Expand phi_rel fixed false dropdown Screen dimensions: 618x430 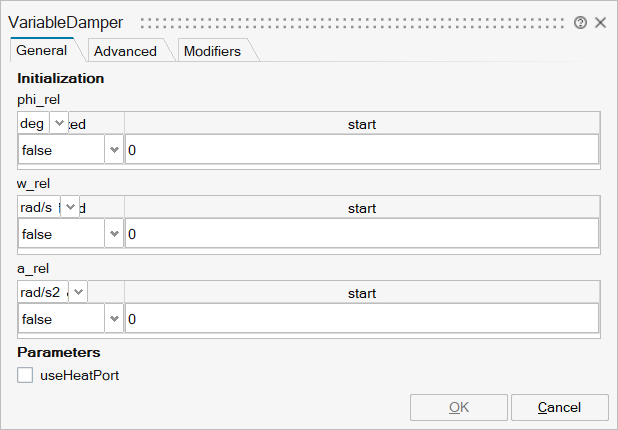coord(113,150)
